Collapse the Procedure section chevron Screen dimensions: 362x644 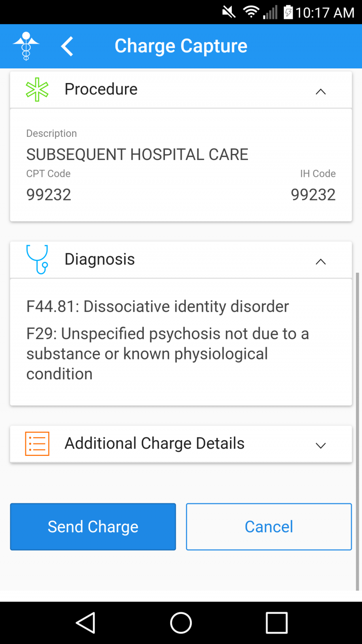tap(321, 92)
